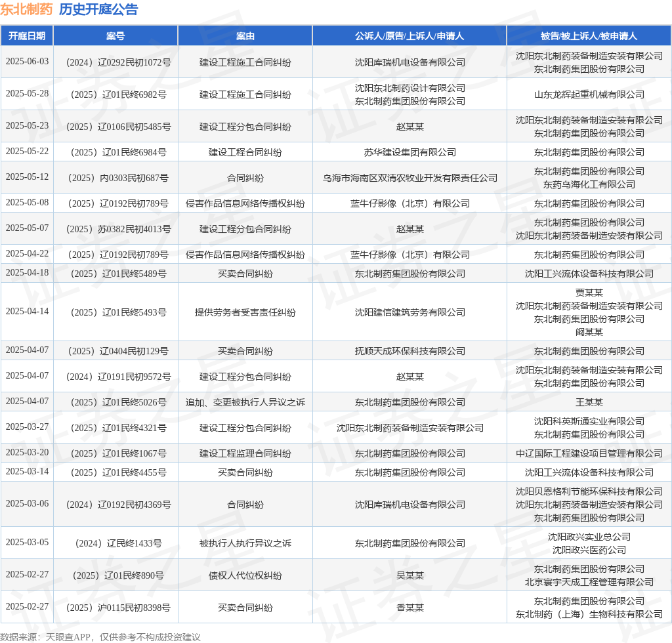This screenshot has height=643, width=672.
Task: Click cause 提供劳务者受害责任纠纷
Action: tap(245, 313)
